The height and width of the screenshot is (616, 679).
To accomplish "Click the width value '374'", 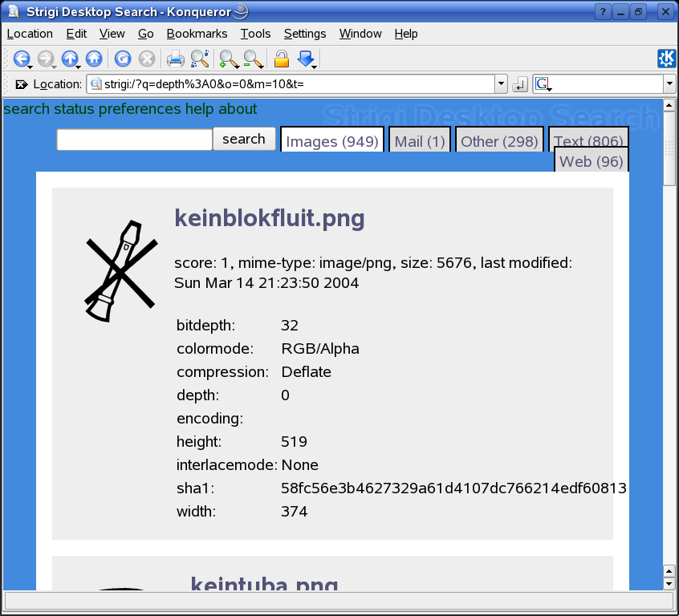I will (x=294, y=512).
